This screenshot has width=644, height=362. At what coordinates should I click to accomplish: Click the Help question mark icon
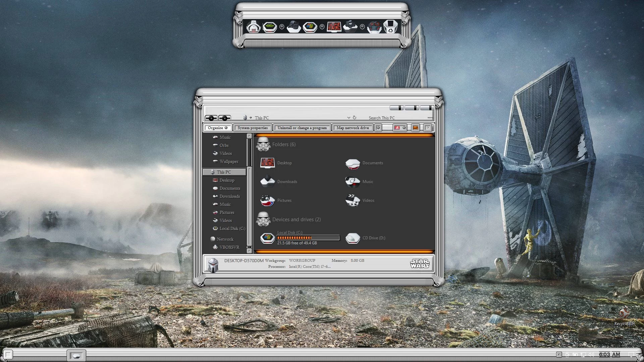[427, 128]
